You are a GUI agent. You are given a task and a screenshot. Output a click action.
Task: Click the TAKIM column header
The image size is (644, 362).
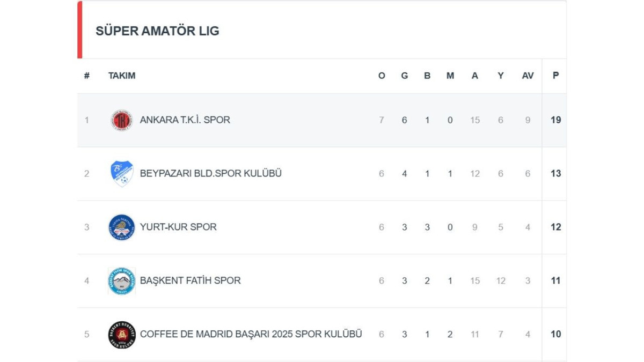click(x=122, y=76)
